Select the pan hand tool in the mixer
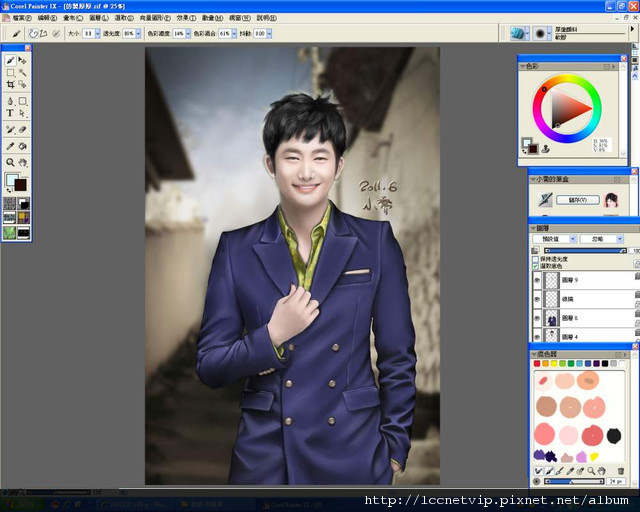The image size is (640, 512). (x=601, y=471)
